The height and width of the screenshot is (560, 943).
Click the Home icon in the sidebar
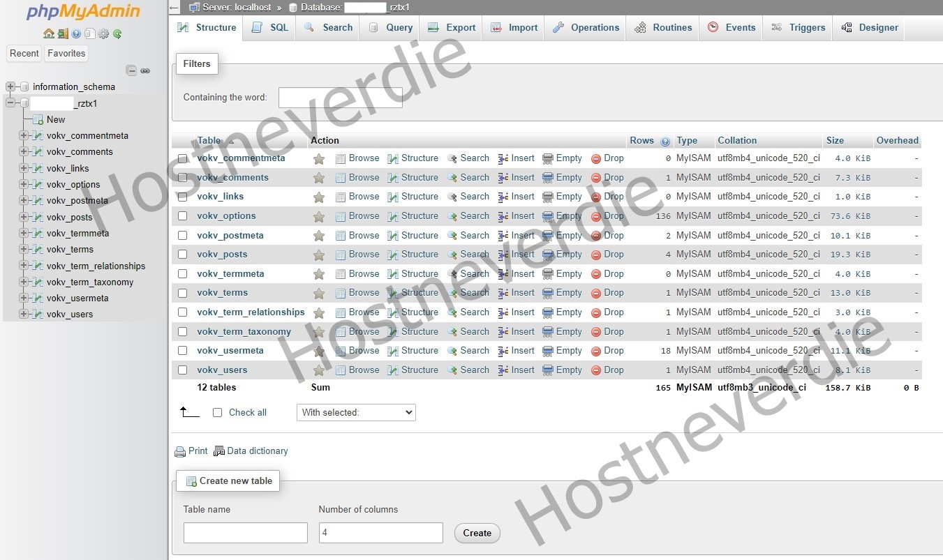coord(48,33)
